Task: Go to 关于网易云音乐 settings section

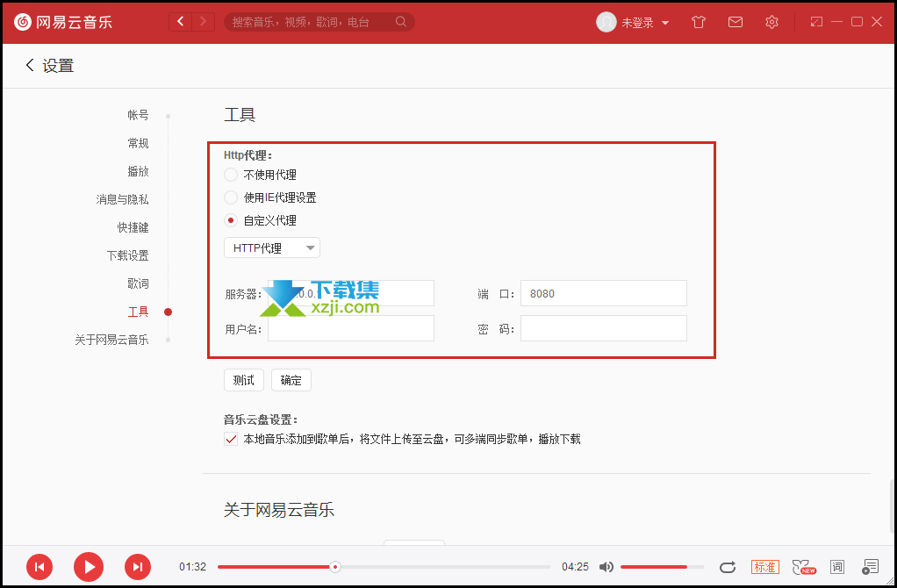Action: coord(111,339)
